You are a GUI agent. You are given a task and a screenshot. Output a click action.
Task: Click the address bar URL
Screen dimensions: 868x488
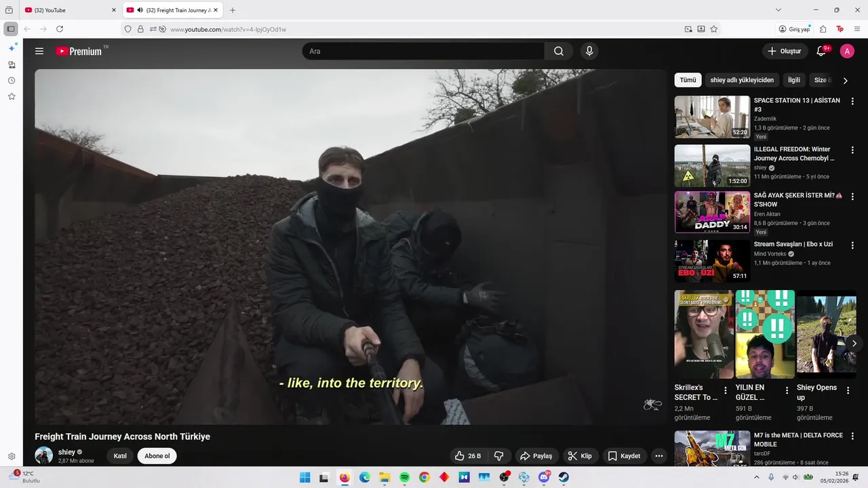[228, 29]
